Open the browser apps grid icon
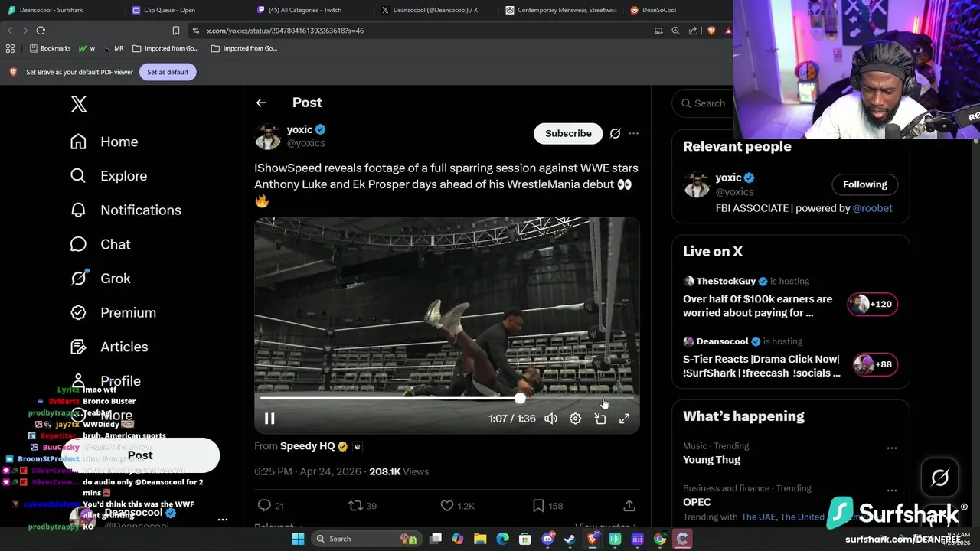This screenshot has height=551, width=980. click(10, 48)
